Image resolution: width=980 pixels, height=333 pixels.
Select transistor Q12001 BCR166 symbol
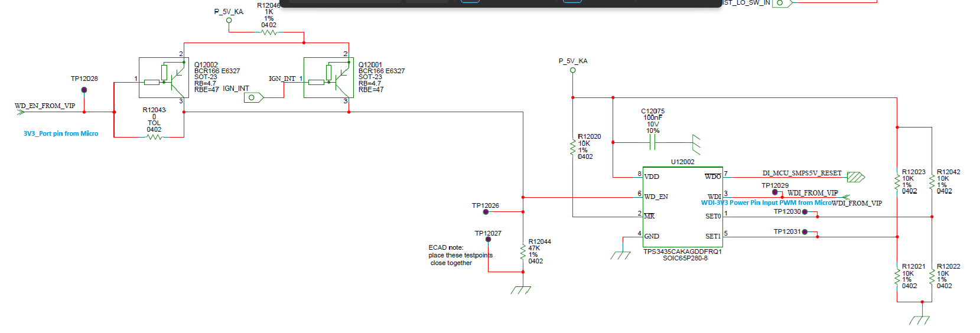coord(328,77)
